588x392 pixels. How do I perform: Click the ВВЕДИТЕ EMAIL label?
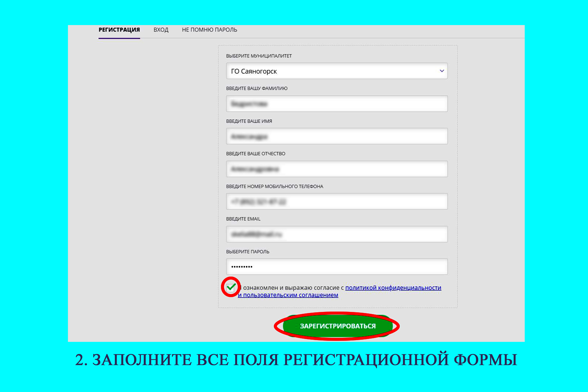click(x=243, y=219)
